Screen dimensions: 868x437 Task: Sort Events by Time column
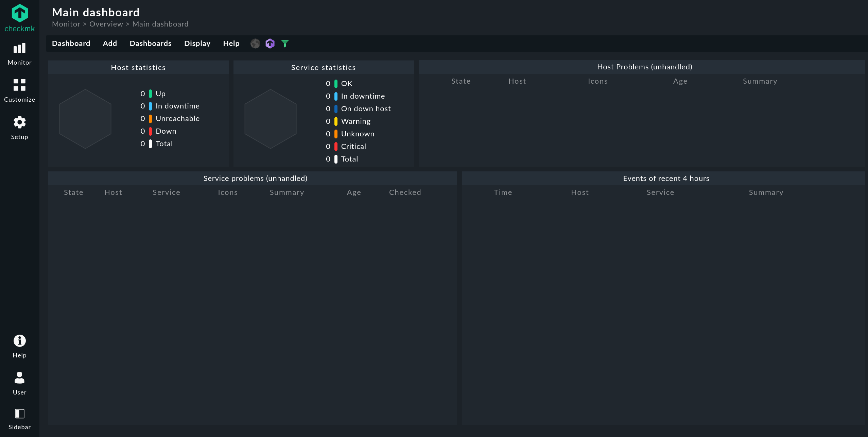pyautogui.click(x=503, y=192)
